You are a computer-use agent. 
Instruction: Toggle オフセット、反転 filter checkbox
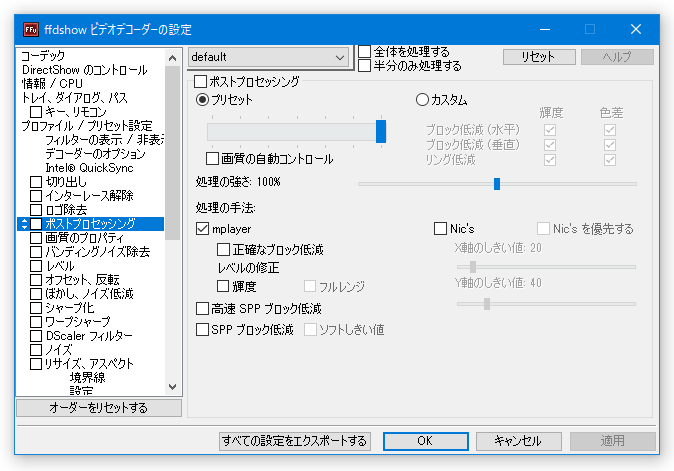[36, 280]
